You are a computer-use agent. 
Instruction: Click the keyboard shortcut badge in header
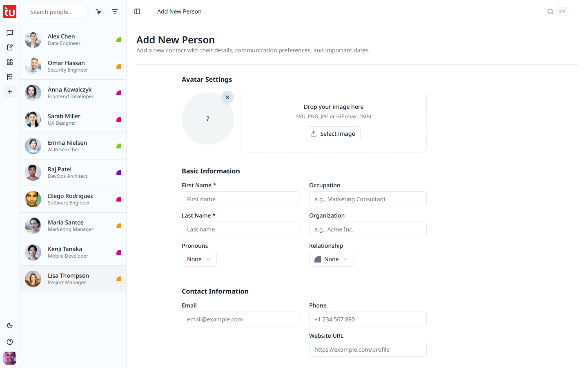(562, 11)
